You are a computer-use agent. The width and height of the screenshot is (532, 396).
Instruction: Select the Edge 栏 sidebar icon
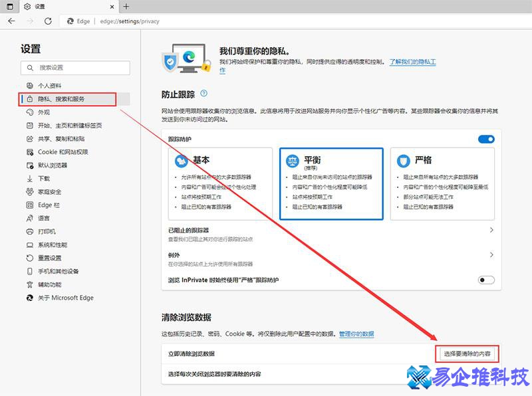[29, 205]
